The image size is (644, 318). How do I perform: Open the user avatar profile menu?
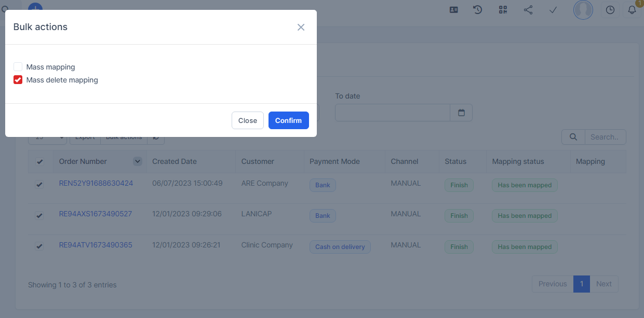click(583, 10)
